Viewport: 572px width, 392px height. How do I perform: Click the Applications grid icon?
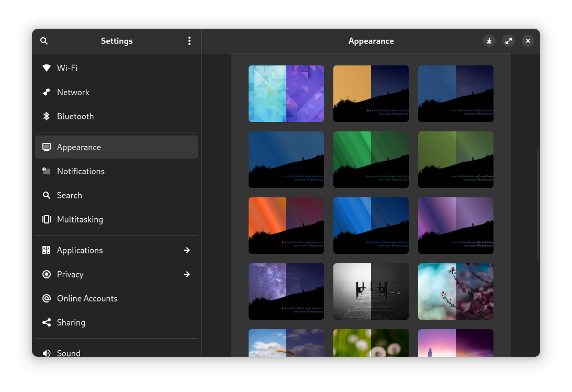point(47,250)
